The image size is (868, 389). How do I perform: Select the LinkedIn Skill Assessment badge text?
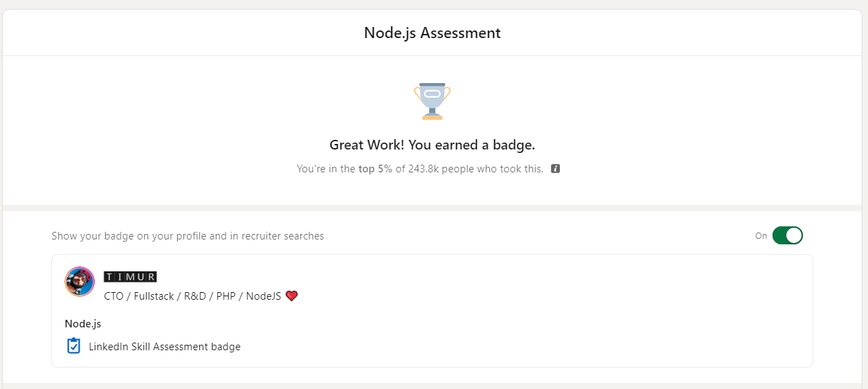point(165,347)
